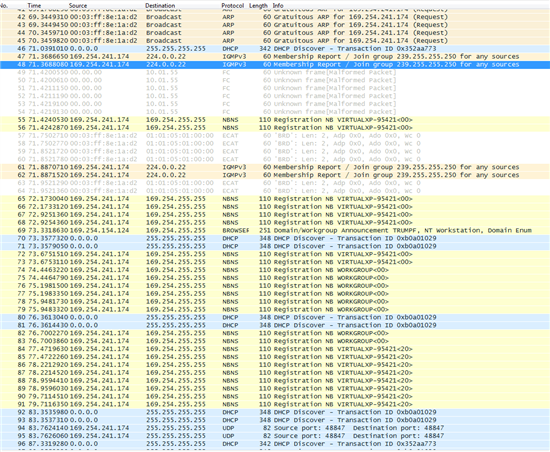Select packet 47 IGMPv3 Membership Report
This screenshot has width=550, height=452.
pos(275,56)
